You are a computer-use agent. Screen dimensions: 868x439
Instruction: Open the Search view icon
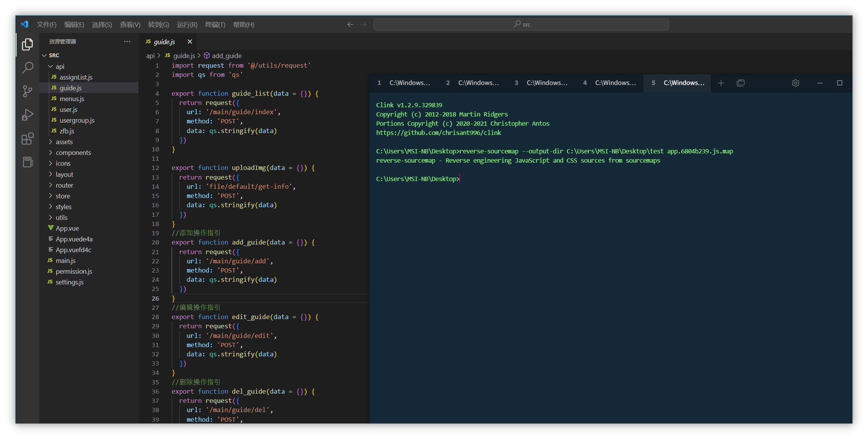coord(27,68)
